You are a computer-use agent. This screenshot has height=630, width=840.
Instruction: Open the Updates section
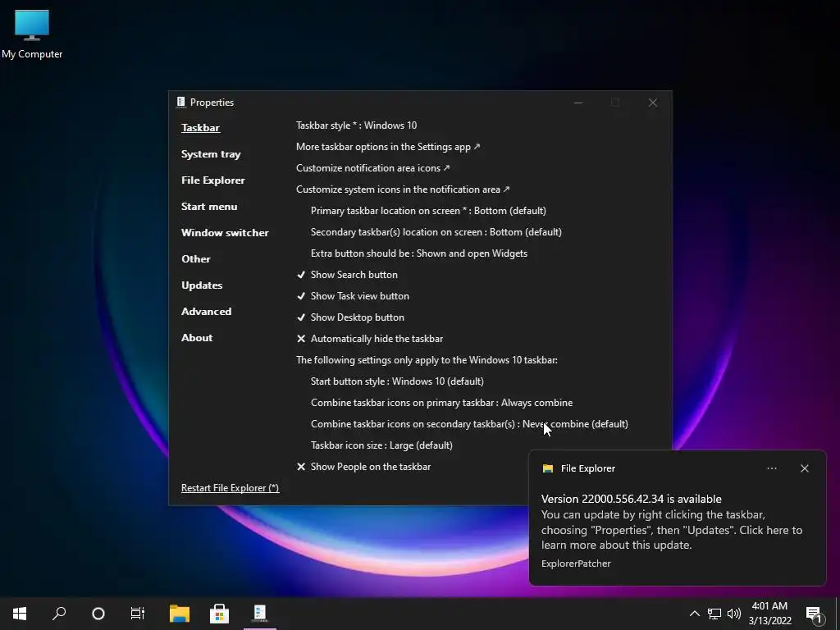[x=202, y=285]
